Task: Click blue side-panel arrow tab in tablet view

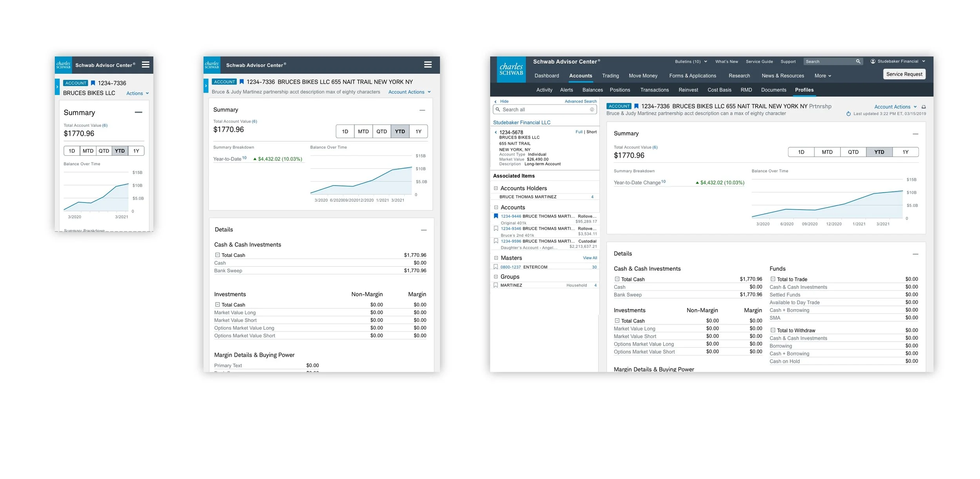Action: click(206, 86)
